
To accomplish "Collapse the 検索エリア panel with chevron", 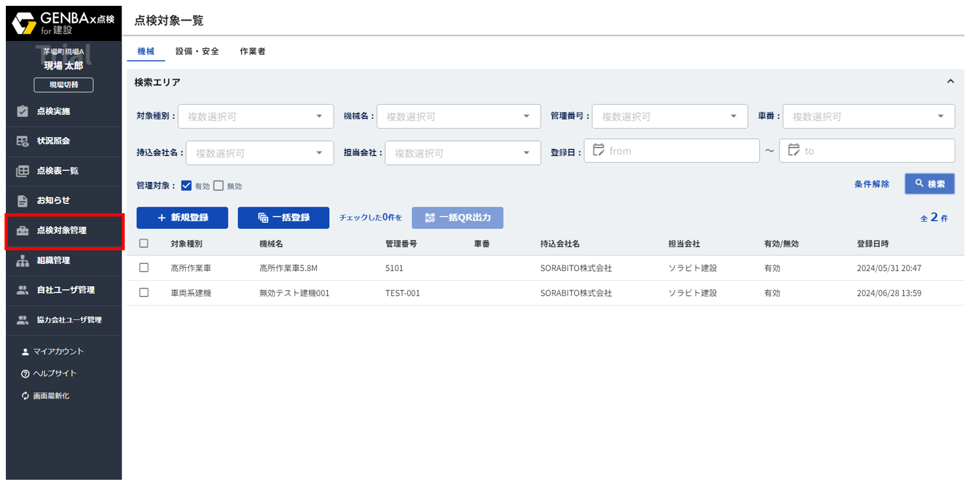I will [x=950, y=82].
